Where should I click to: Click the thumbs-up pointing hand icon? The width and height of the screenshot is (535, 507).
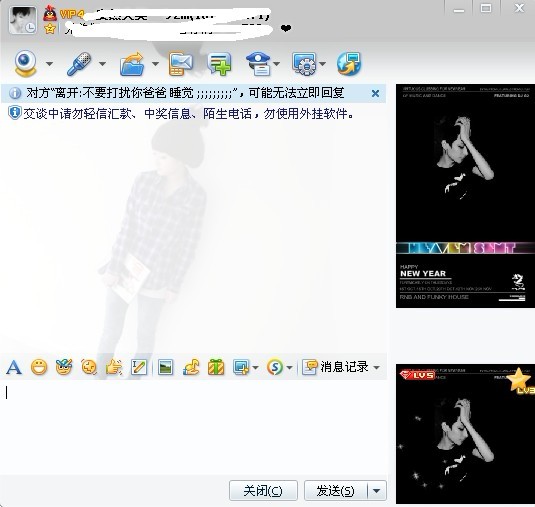pyautogui.click(x=114, y=367)
